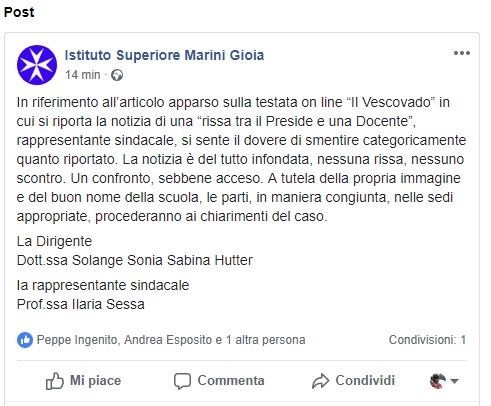491x406 pixels.
Task: Click the share arrow icon
Action: (320, 381)
